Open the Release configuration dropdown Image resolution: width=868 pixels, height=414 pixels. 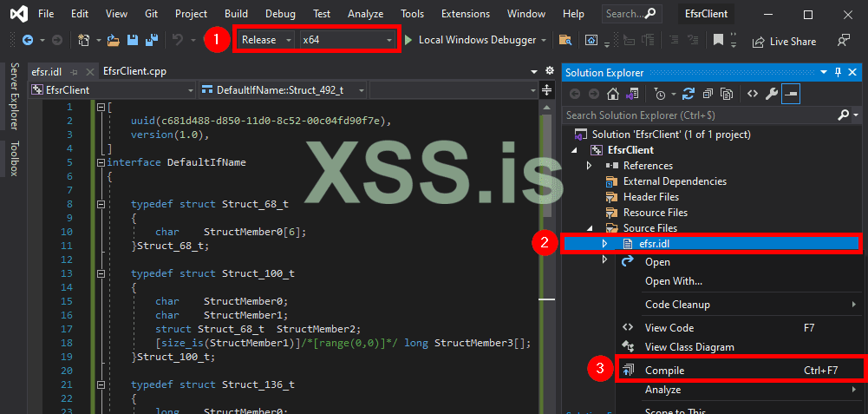click(x=265, y=40)
